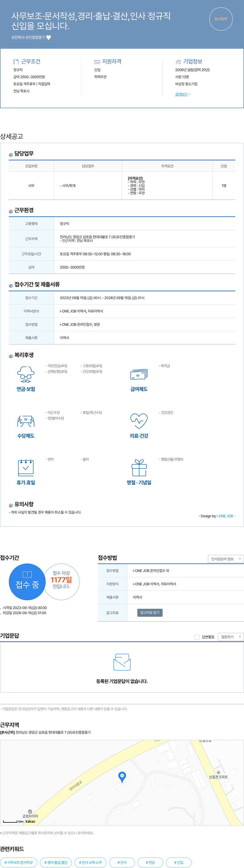The height and width of the screenshot is (868, 244).
Task: Click the 담당업무 section bullet icon
Action: (x=11, y=155)
